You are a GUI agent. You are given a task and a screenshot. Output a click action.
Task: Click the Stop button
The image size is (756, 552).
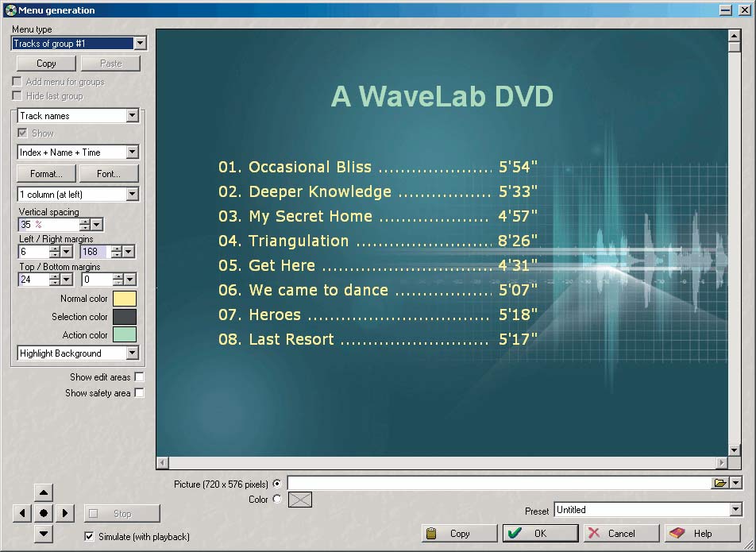[122, 514]
